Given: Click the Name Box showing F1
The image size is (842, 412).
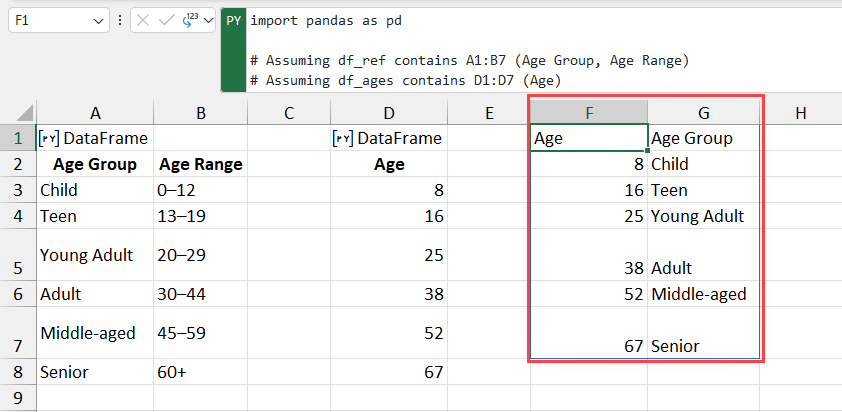Looking at the screenshot, I should pyautogui.click(x=58, y=21).
